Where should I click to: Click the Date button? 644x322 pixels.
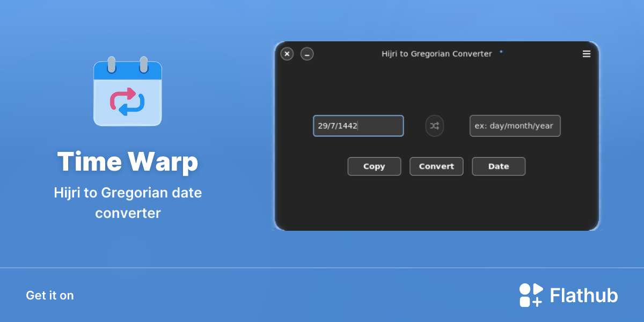(x=499, y=166)
